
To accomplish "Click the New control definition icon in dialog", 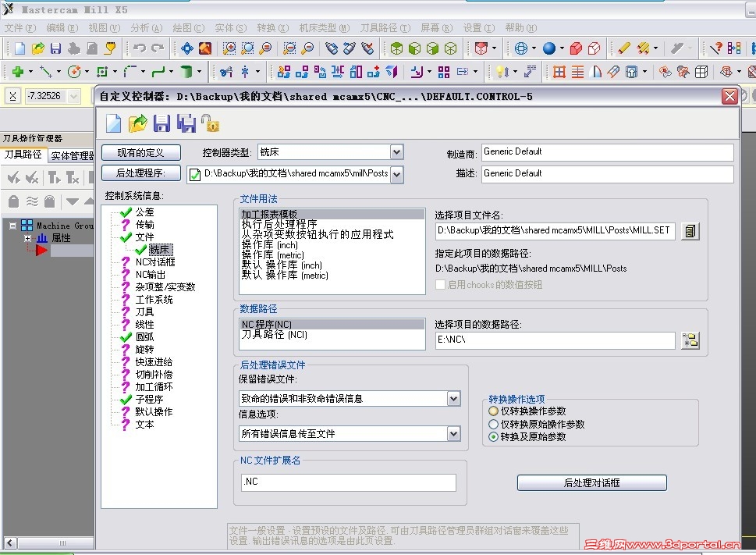I will click(114, 123).
